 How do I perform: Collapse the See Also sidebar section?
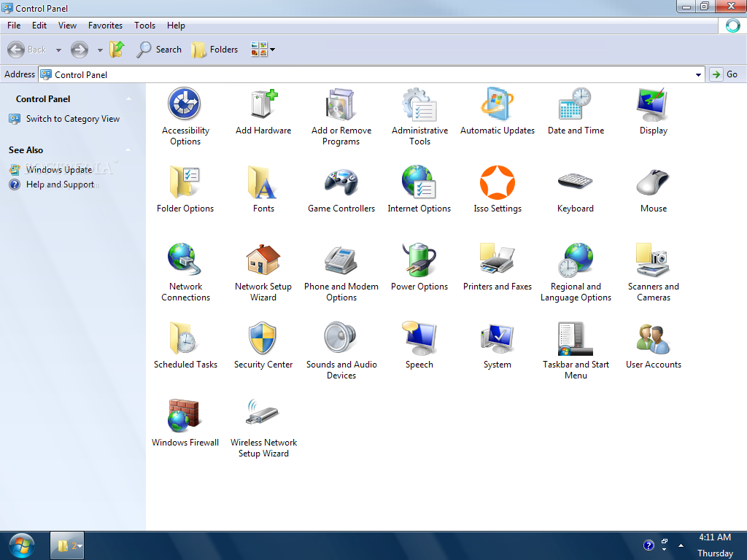[x=128, y=150]
